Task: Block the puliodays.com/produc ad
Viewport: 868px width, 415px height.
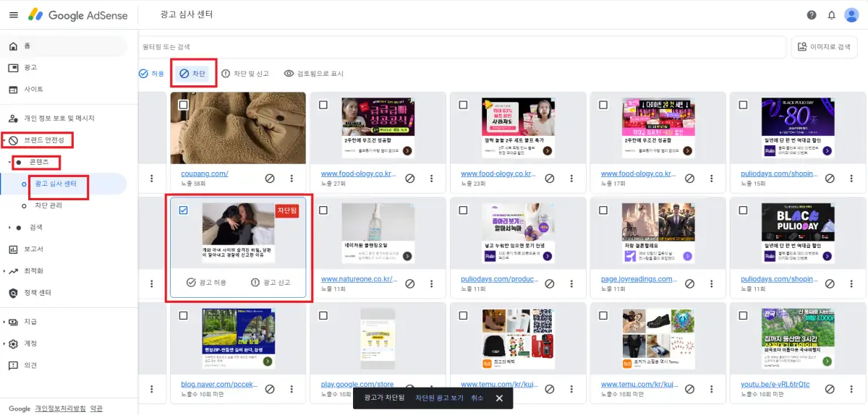Action: tap(549, 283)
